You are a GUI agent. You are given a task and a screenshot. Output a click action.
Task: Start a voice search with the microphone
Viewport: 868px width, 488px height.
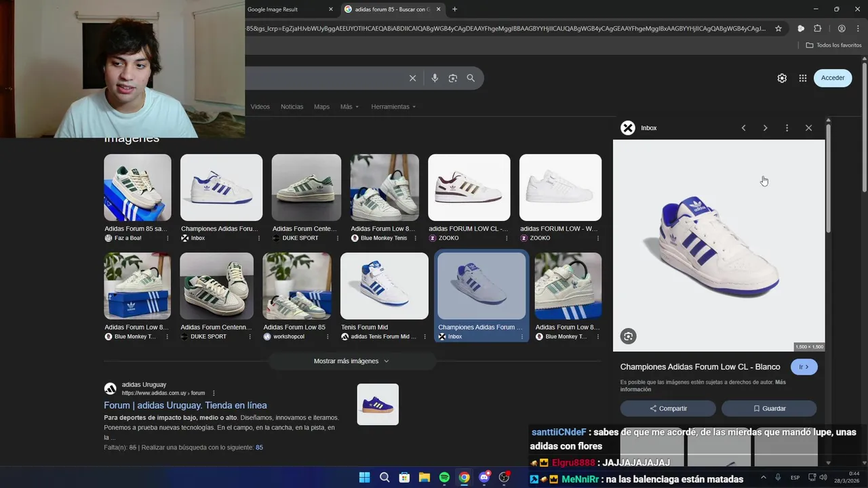tap(435, 78)
